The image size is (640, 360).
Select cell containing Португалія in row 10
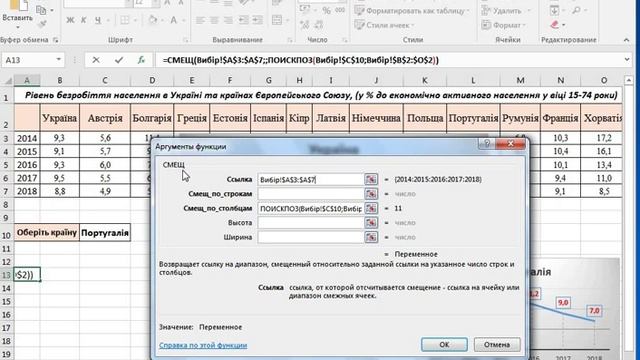(105, 233)
